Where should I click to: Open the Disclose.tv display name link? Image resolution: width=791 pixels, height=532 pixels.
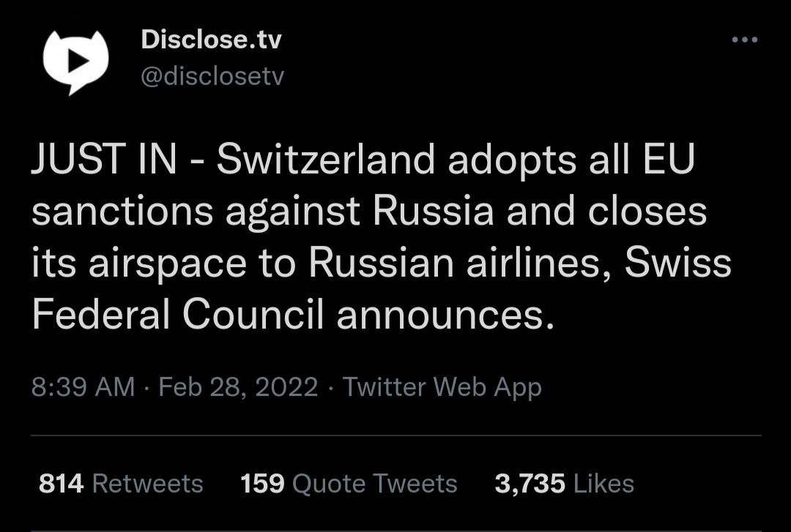click(x=211, y=40)
